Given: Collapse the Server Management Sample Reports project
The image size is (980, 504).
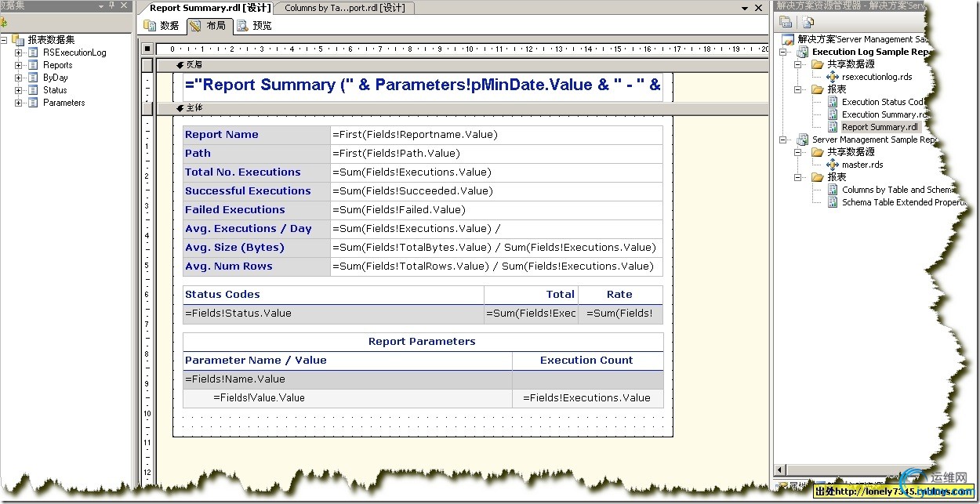Looking at the screenshot, I should pyautogui.click(x=784, y=140).
